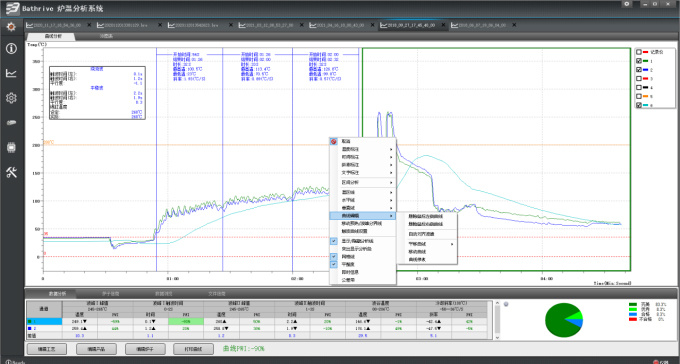Uncheck the cyan channel 6 legend checkbox
Viewport: 680px width, 364px height.
pos(639,105)
